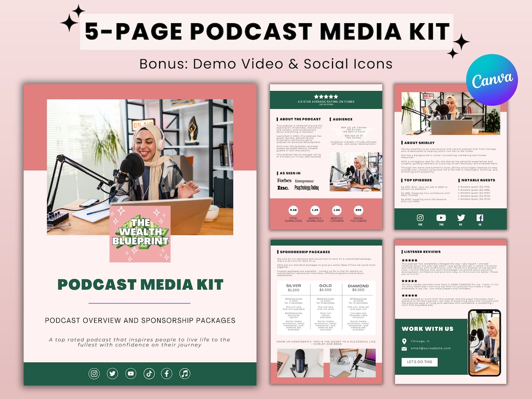The width and height of the screenshot is (532, 399).
Task: Click the Instagram 18K icon in the green bar
Action: coord(421,218)
